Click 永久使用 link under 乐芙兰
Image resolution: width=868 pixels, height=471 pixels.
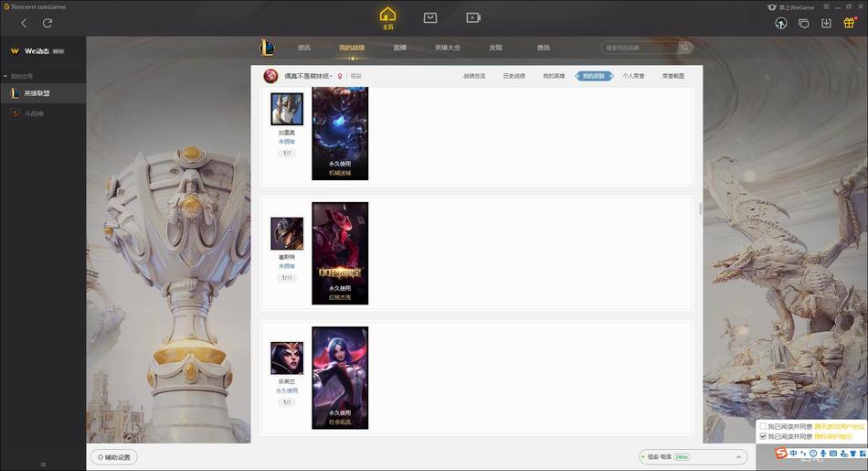coord(287,391)
